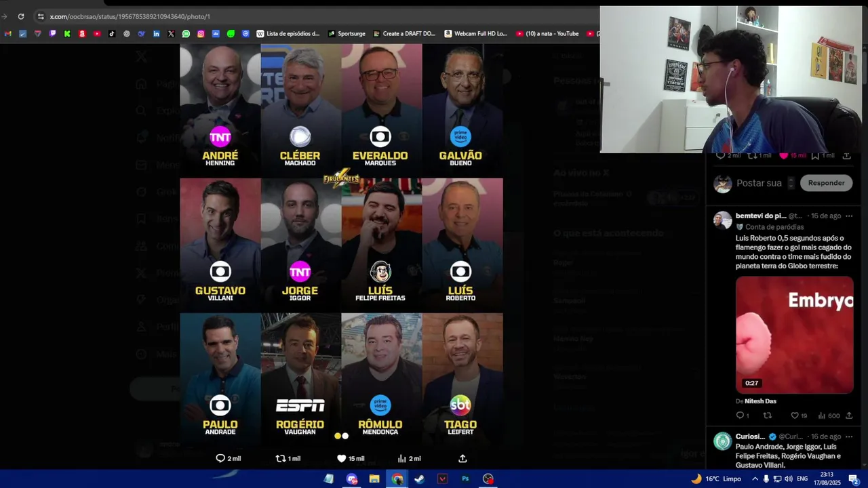This screenshot has height=488, width=868.
Task: Open the WhatsApp bookmark icon
Action: pos(186,33)
